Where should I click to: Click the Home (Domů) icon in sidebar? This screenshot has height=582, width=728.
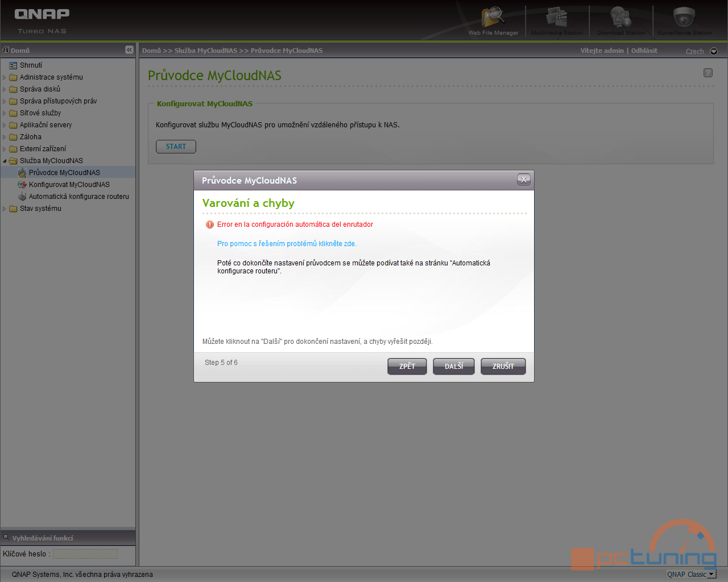click(6, 50)
